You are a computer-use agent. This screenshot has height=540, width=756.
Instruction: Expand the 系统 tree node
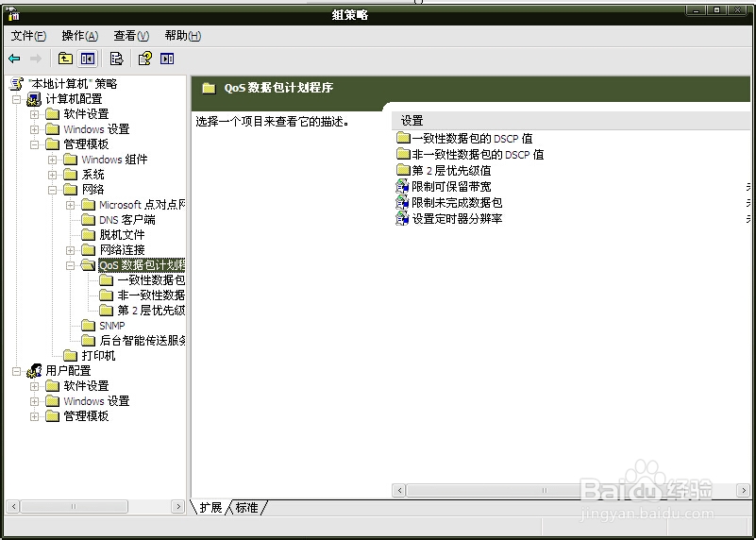click(x=52, y=175)
